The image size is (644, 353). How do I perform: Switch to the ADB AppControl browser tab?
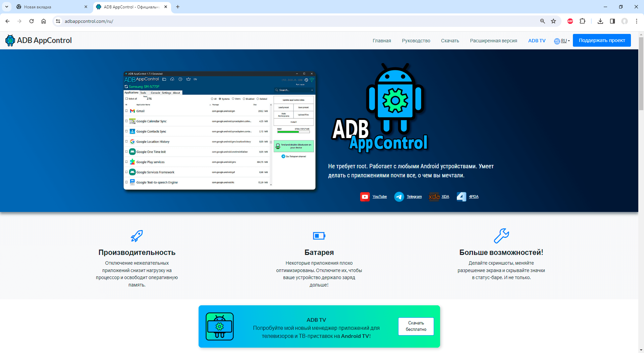coord(131,7)
